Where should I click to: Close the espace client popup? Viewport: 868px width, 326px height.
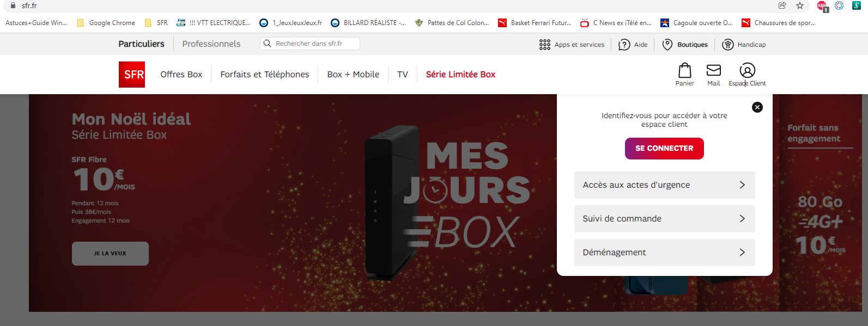pyautogui.click(x=757, y=107)
